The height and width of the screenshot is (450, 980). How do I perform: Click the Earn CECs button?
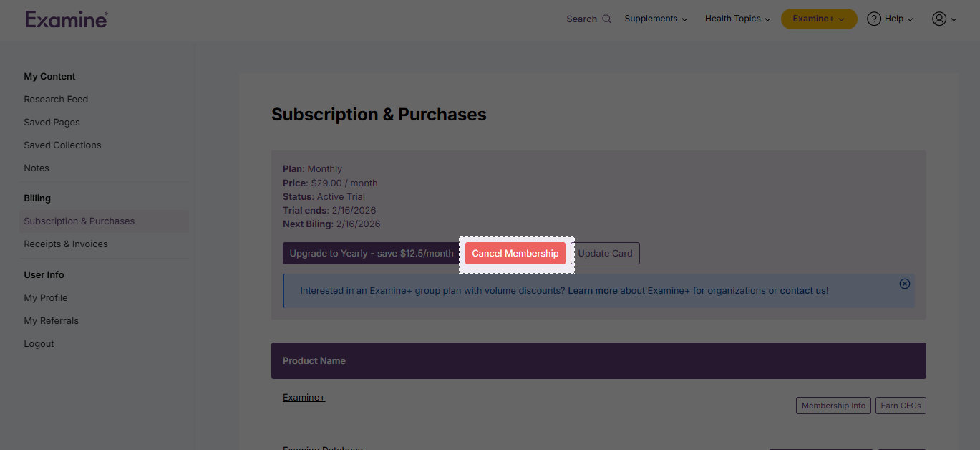click(901, 406)
